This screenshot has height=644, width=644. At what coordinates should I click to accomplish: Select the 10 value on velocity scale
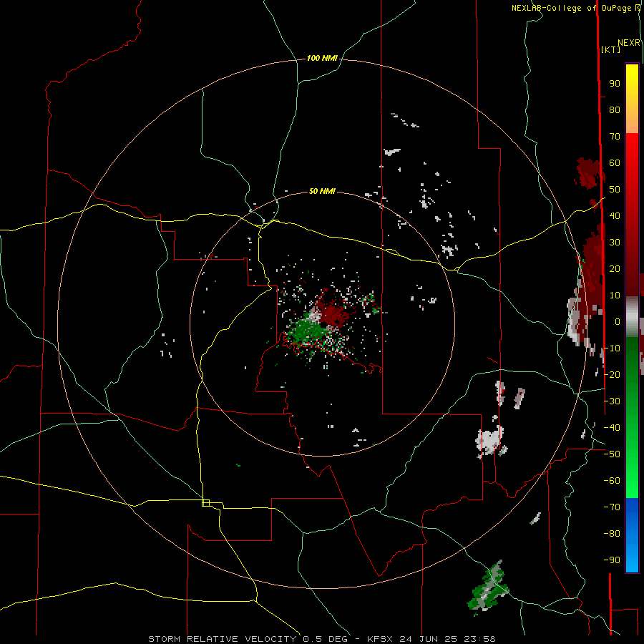coord(615,296)
